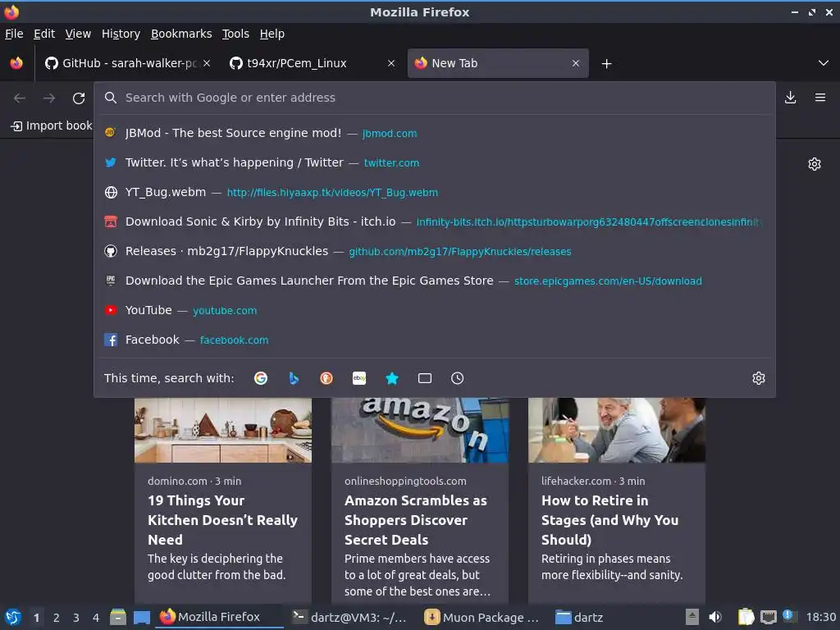
Task: Open Download Sonic & Kirby itch.io suggestion
Action: coord(435,221)
